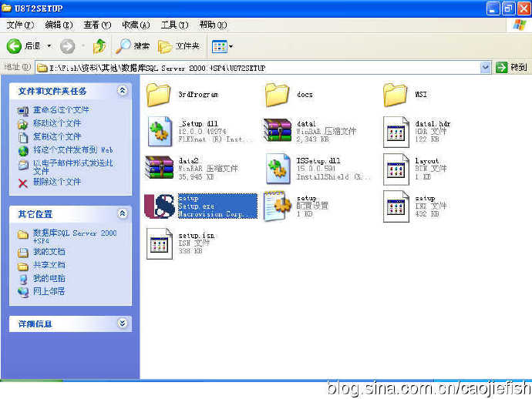Screen dimensions: 532x399
Task: Click publish this file to Web
Action: pos(72,150)
